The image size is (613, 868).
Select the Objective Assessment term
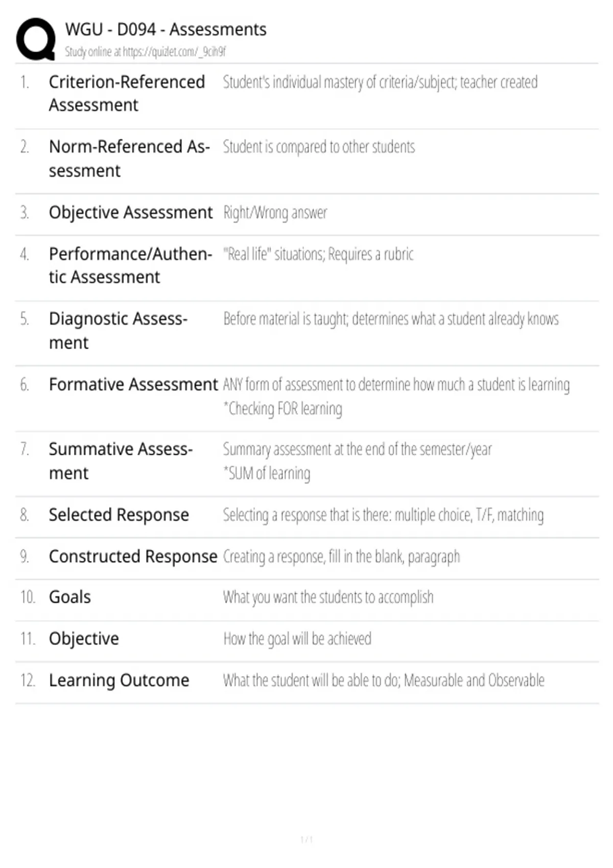click(x=130, y=212)
